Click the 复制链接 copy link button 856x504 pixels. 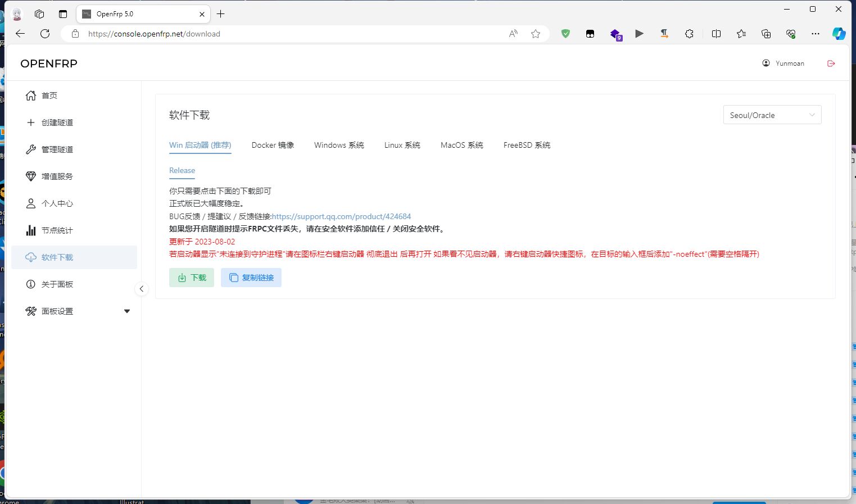[x=251, y=278]
